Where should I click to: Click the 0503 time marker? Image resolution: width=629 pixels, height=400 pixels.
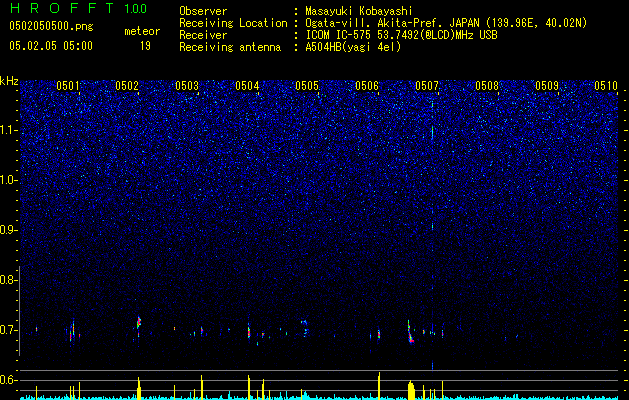pyautogui.click(x=187, y=86)
